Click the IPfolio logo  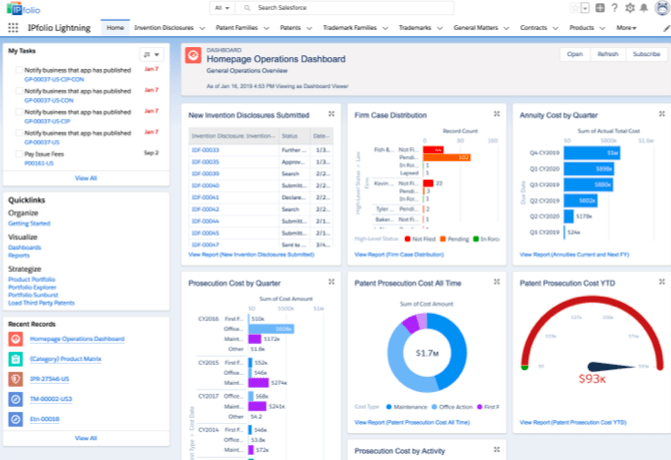pos(24,9)
